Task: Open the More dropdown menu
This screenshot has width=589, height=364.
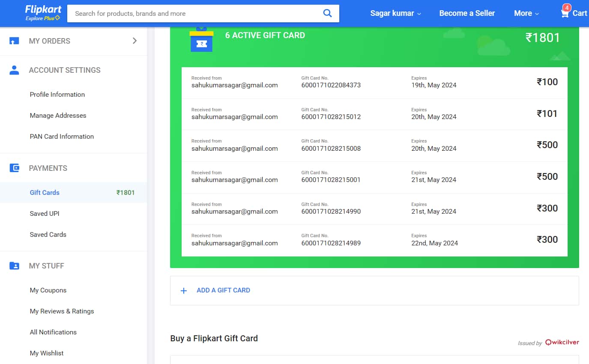Action: (x=526, y=13)
